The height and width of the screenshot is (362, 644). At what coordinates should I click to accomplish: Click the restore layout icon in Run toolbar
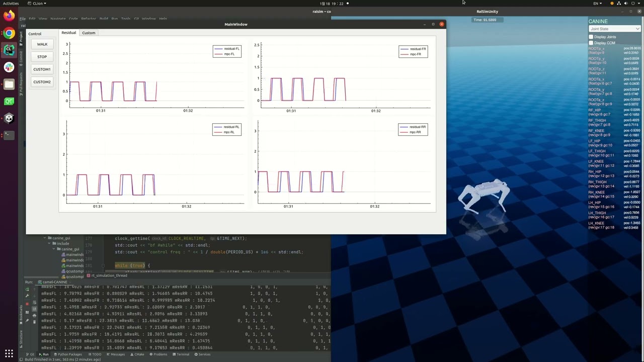point(27,312)
